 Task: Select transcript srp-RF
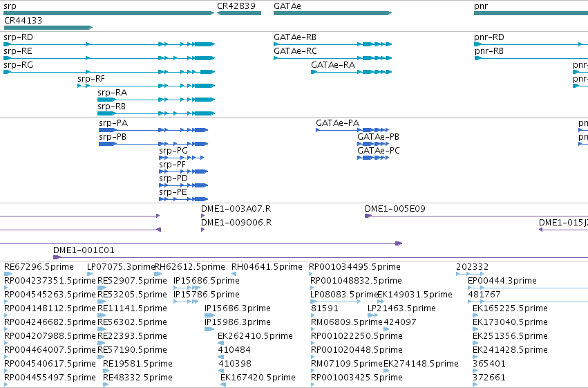[x=146, y=86]
